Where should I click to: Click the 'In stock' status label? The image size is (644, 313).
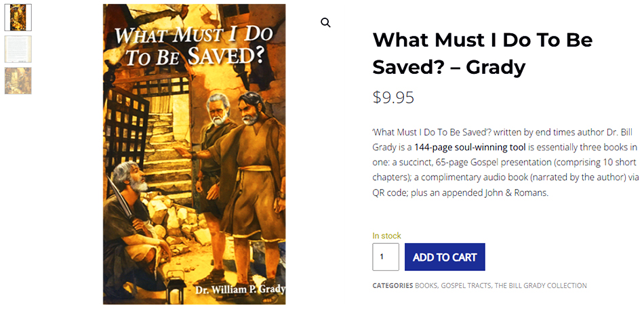click(x=386, y=236)
